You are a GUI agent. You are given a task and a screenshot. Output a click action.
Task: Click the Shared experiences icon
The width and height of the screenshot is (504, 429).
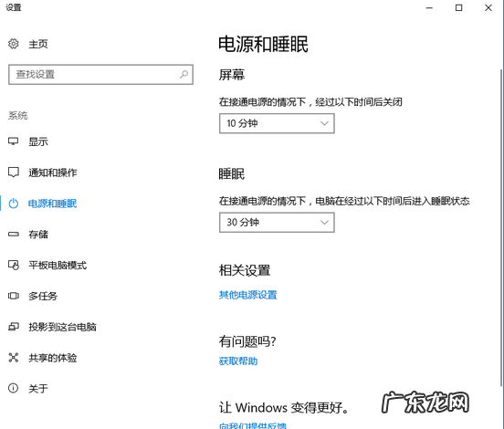[13, 358]
